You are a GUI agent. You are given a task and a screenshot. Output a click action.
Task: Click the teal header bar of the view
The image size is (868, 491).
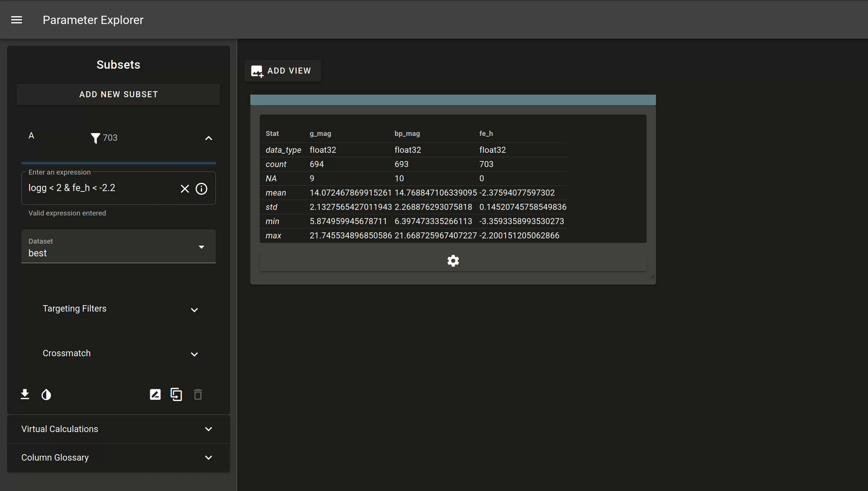point(453,100)
